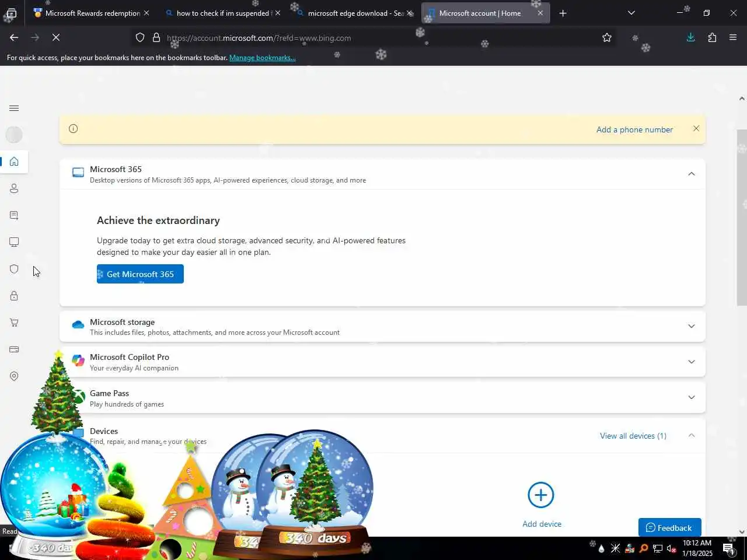This screenshot has width=747, height=560.
Task: Open the browser extensions menu
Action: click(x=712, y=37)
